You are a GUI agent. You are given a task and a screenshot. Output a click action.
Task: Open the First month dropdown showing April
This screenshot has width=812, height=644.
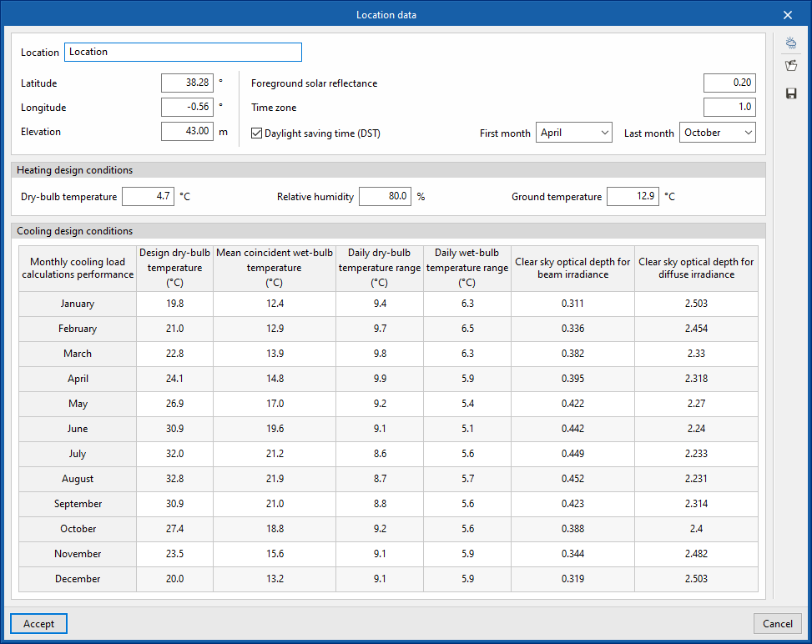(574, 133)
